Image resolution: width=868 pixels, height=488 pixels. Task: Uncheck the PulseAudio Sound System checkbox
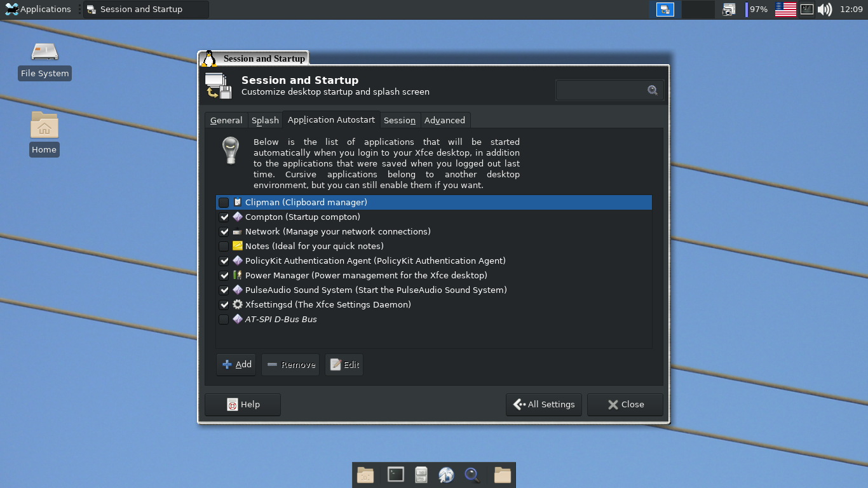pos(224,290)
